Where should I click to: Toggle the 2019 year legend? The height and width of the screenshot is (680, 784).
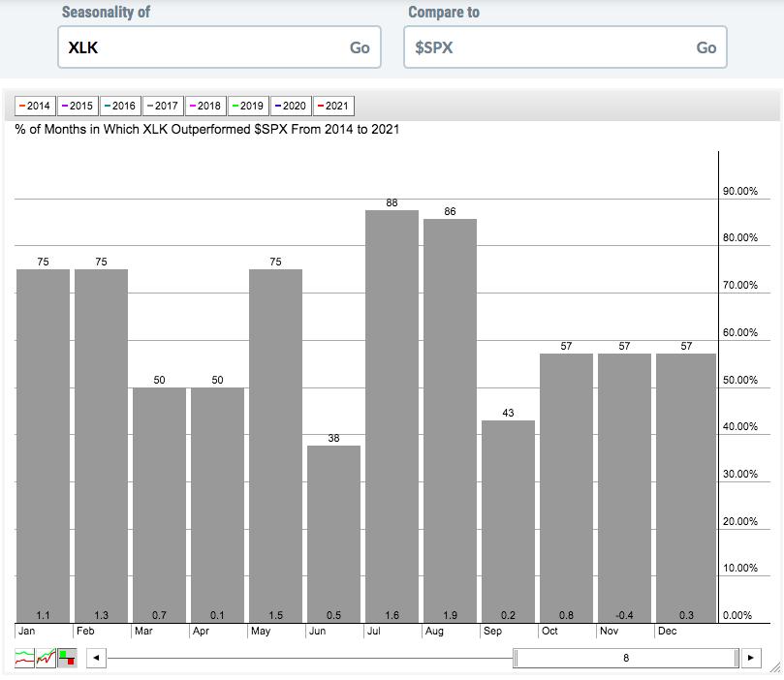248,106
